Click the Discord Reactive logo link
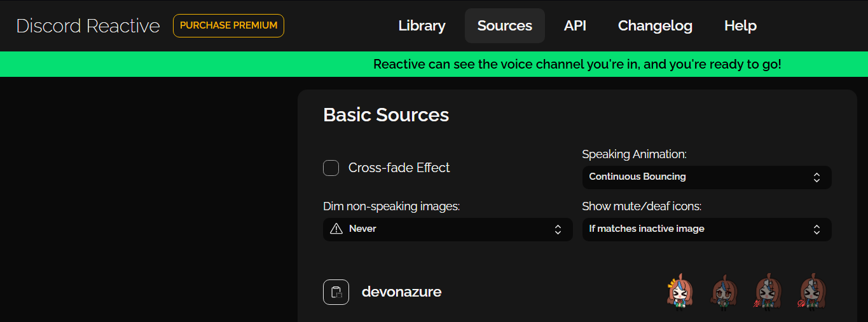The image size is (868, 322). (88, 26)
